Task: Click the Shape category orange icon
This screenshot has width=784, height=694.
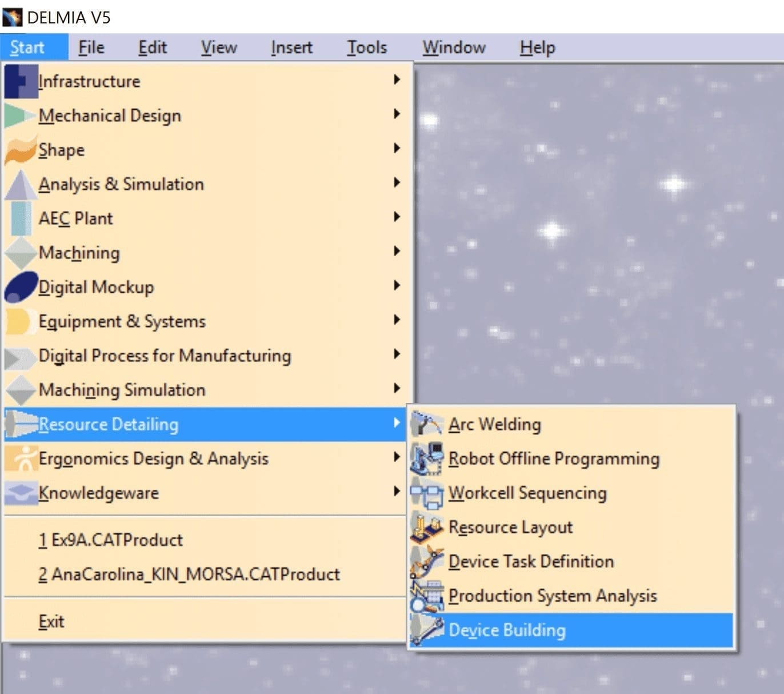Action: [21, 150]
